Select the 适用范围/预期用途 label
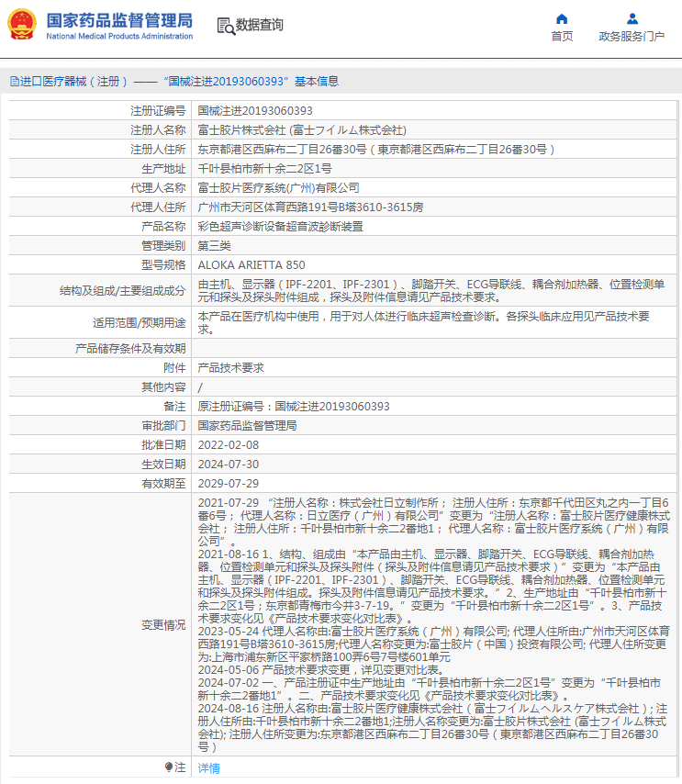The image size is (682, 784). coord(139,322)
